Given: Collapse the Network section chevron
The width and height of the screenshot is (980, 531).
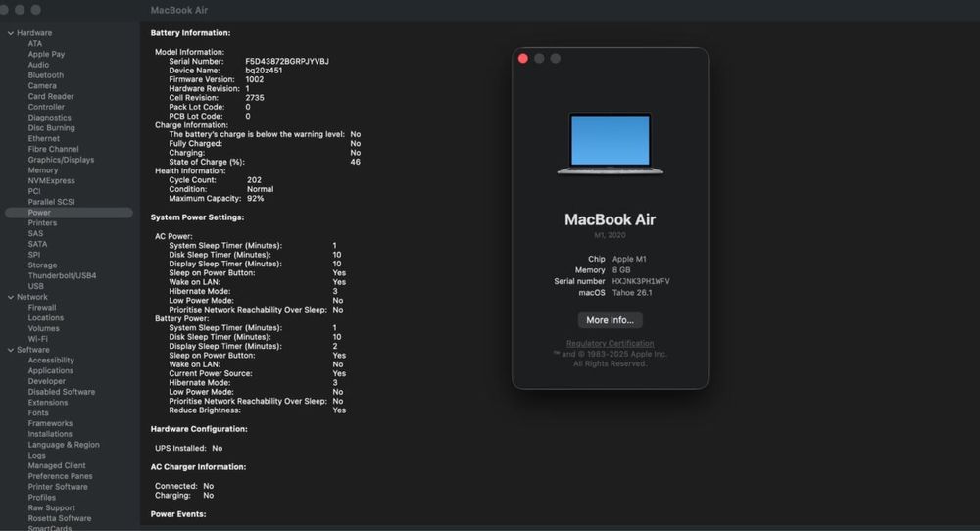Looking at the screenshot, I should point(11,298).
